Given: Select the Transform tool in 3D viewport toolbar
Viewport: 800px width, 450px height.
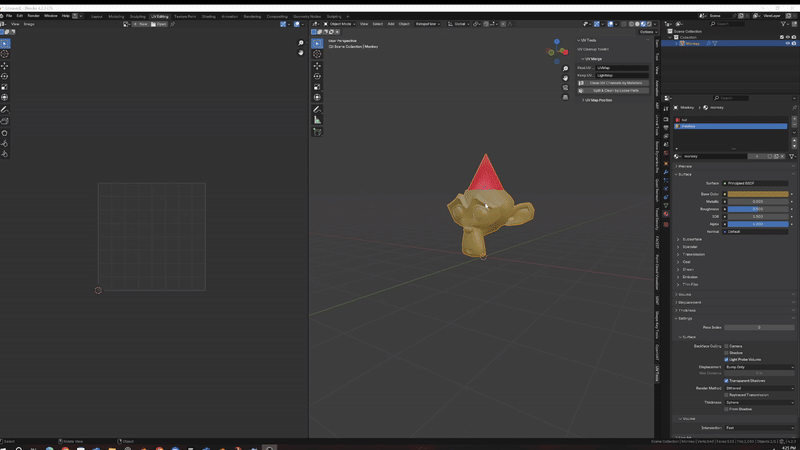Looking at the screenshot, I should point(317,97).
